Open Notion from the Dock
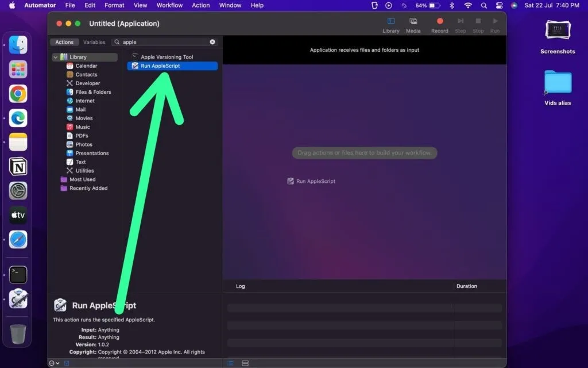The height and width of the screenshot is (368, 588). click(18, 167)
